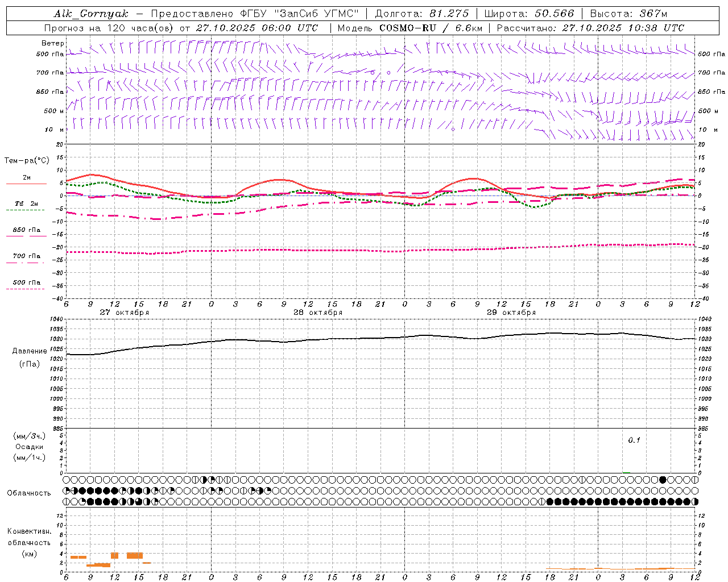The height and width of the screenshot is (582, 728).
Task: Click the date label 27 октября
Action: coord(125,313)
